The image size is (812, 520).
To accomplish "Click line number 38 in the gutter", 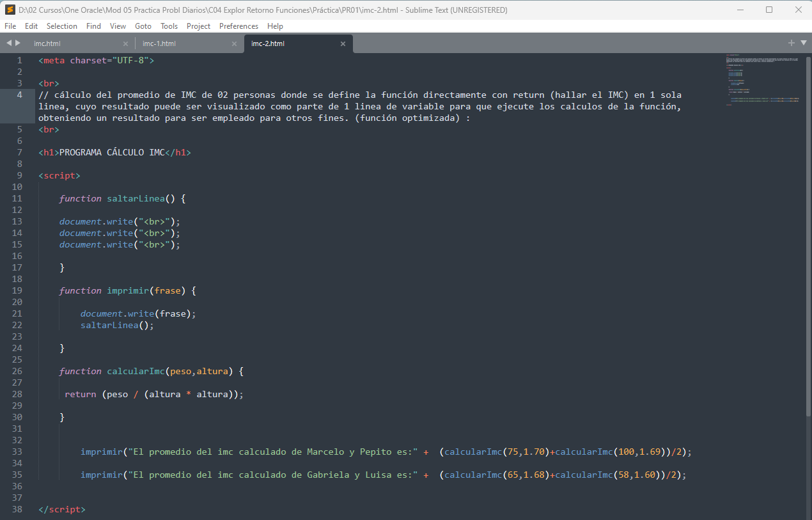I will point(17,509).
